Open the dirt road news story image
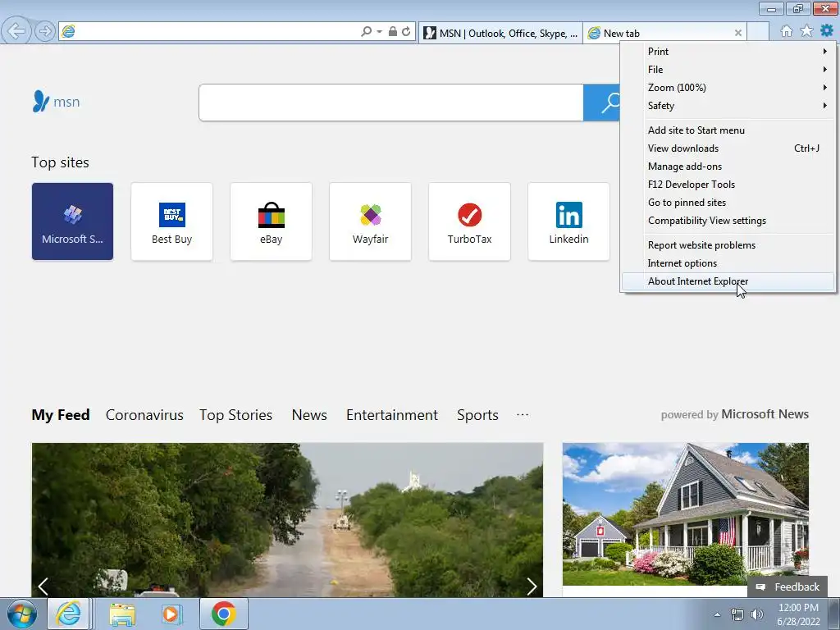The image size is (840, 630). tap(287, 519)
